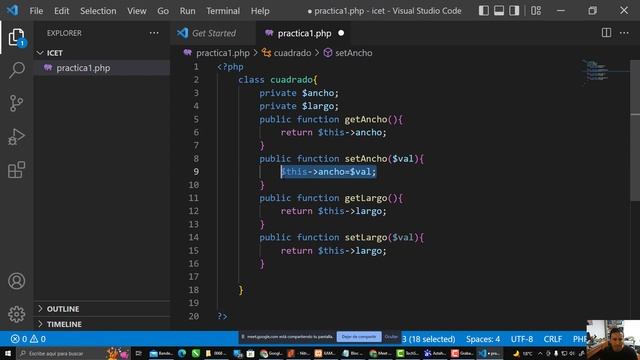Open Explorer panel more actions (three dots)
Image resolution: width=640 pixels, height=360 pixels.
point(154,33)
